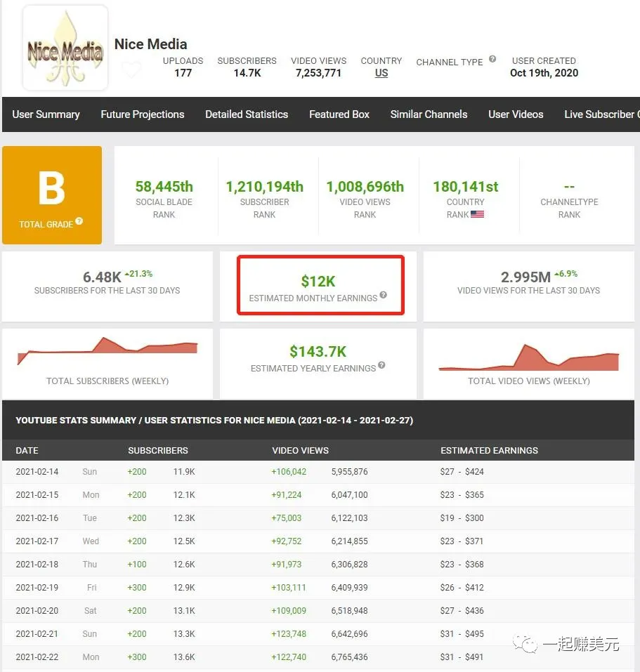Switch to the User Summary tab
The height and width of the screenshot is (672, 640).
[46, 114]
